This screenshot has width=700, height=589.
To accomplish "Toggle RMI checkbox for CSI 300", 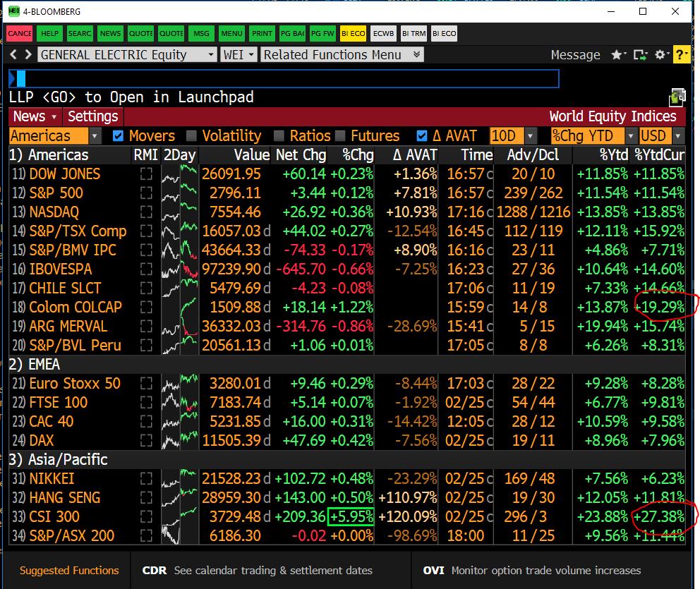I will pos(146,517).
